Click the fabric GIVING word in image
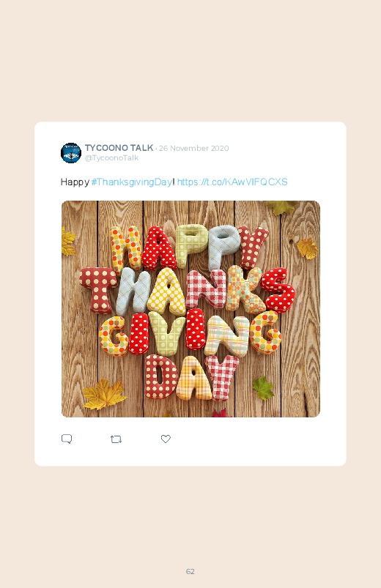The height and width of the screenshot is (588, 381). (x=190, y=334)
